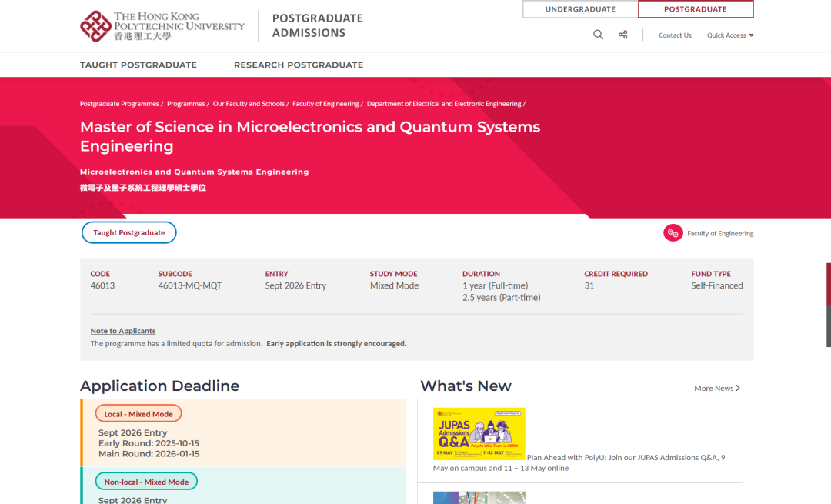Click the programme code 46013

pos(102,285)
